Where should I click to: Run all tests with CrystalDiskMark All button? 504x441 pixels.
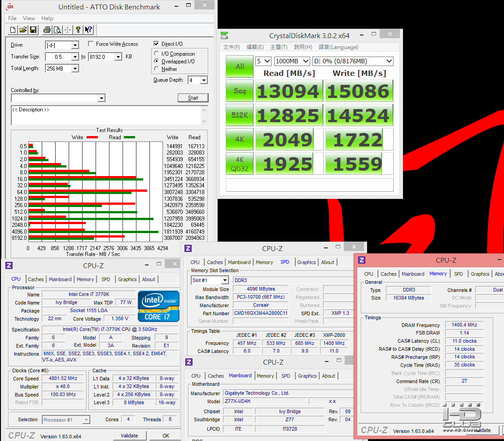click(240, 66)
